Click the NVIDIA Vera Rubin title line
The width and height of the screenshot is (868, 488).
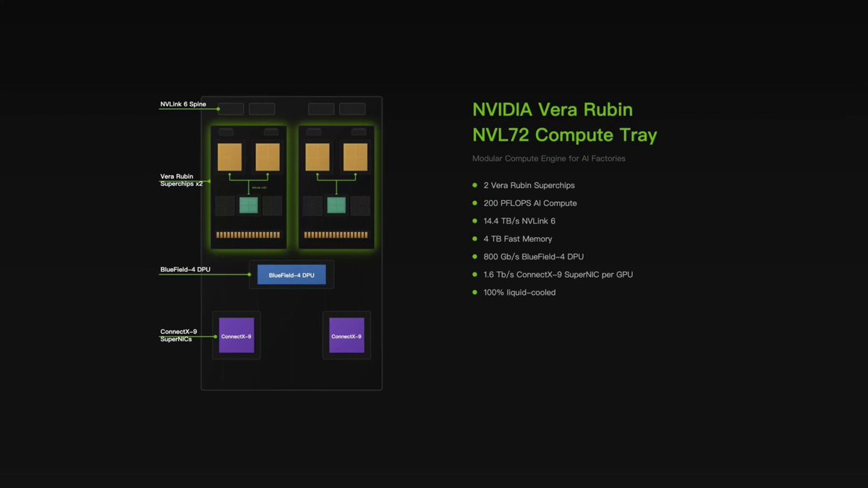point(553,110)
